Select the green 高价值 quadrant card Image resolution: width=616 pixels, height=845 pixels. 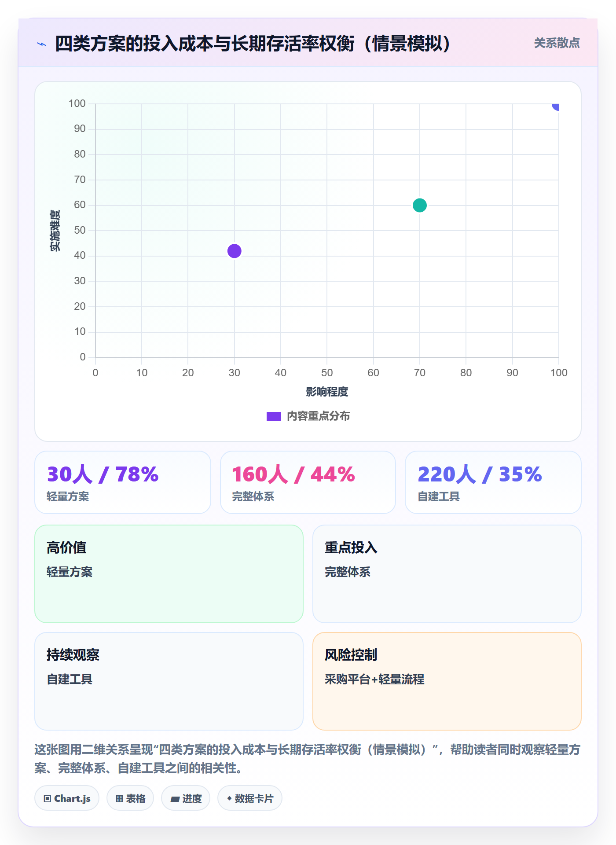[x=169, y=574]
